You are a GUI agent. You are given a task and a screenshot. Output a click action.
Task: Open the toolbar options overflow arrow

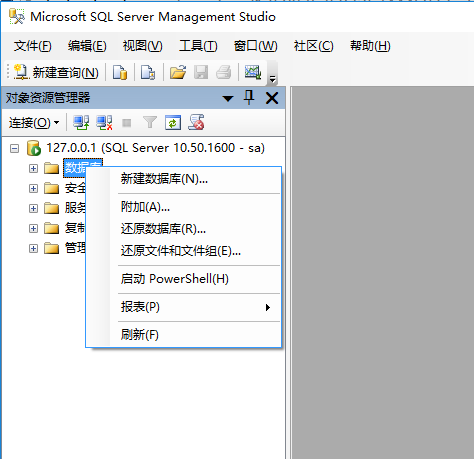[x=273, y=79]
